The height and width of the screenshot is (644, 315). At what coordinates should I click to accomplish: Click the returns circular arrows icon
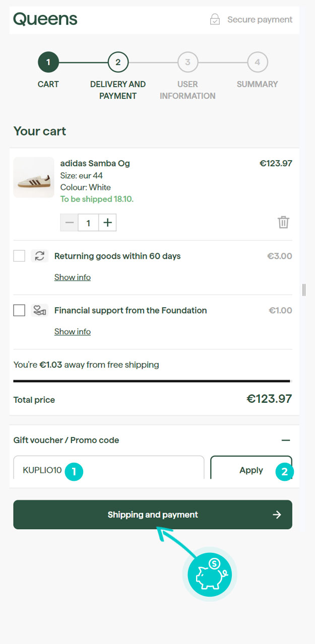point(40,256)
